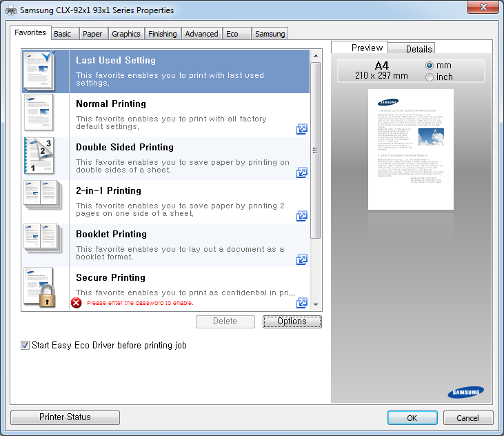This screenshot has height=436, width=504.
Task: Click the Secure Printing padlock icon
Action: [x=47, y=296]
